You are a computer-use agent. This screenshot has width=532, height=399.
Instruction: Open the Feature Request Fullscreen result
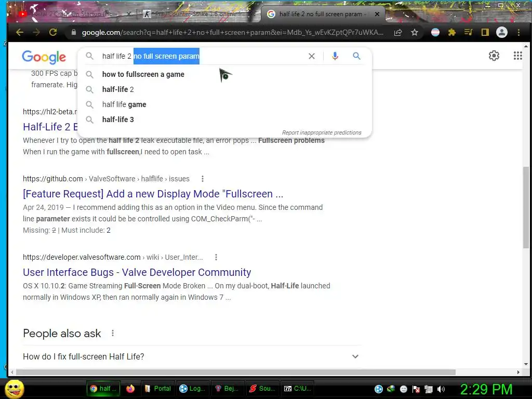(153, 194)
